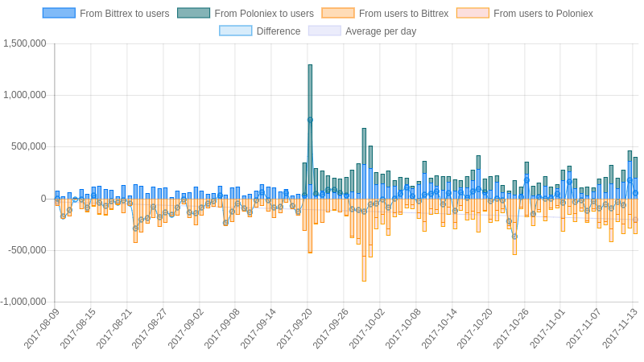Click the 1,500,000 y-axis label
644x362 pixels.
tap(25, 43)
